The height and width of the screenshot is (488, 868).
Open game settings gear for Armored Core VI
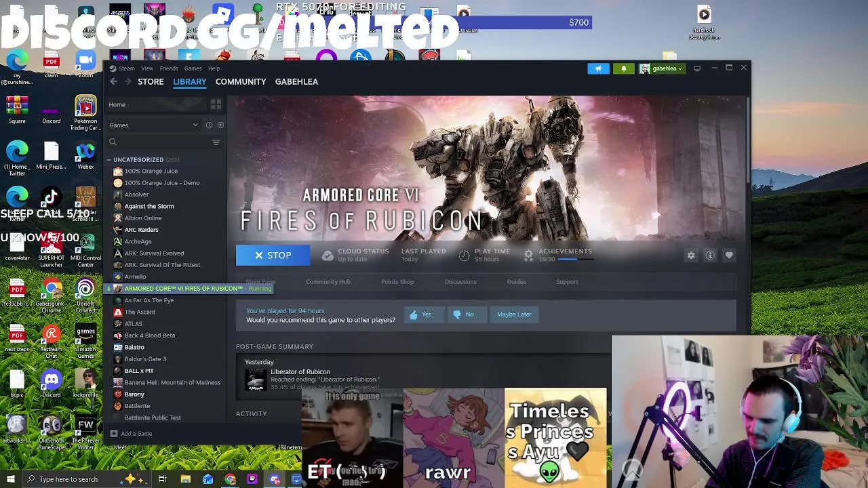coord(691,256)
